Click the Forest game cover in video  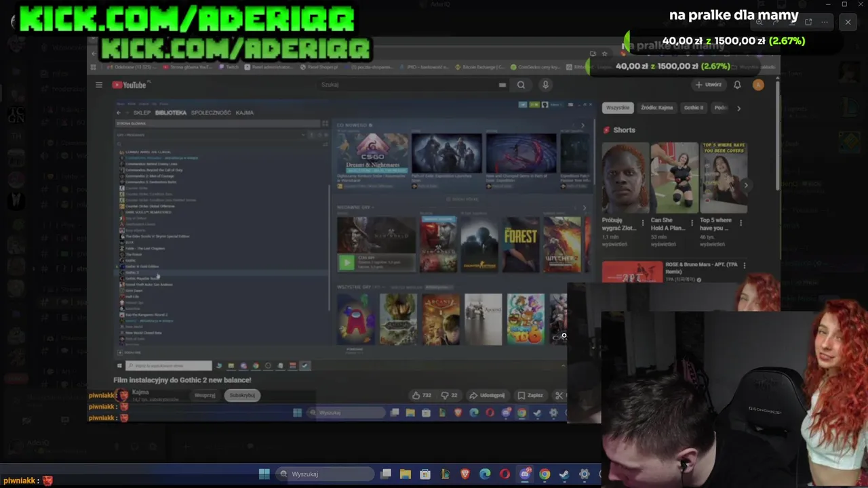tap(521, 244)
